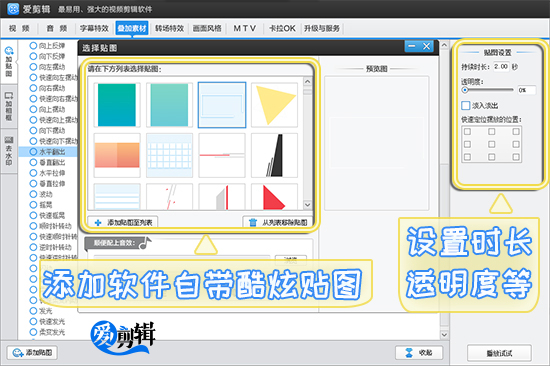Select the 快速摇晃 effect

click(47, 215)
